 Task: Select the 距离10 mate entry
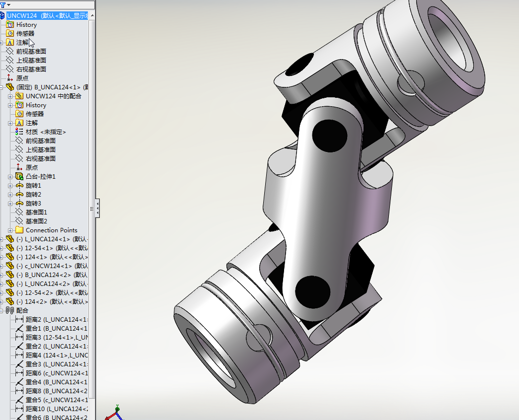[52, 409]
